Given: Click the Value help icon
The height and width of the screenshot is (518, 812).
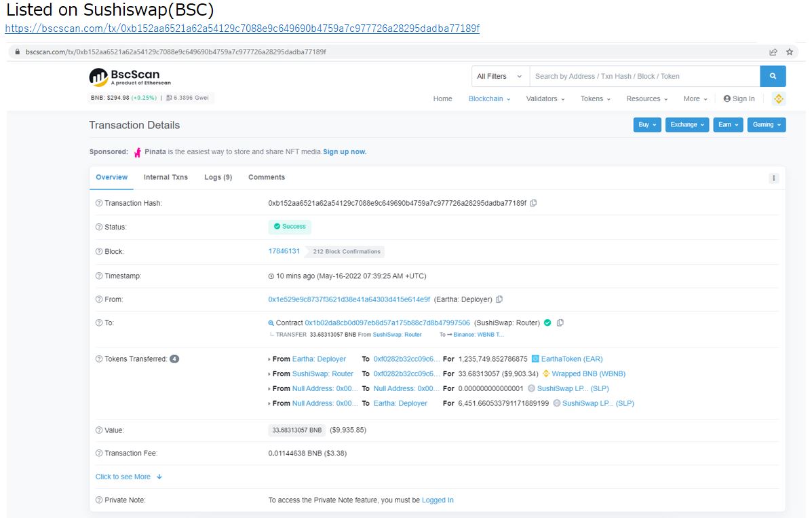Looking at the screenshot, I should (99, 430).
